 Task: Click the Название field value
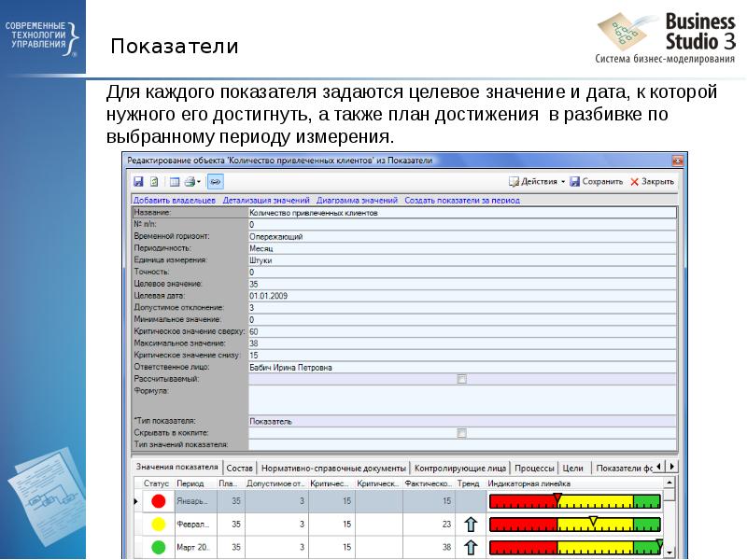pos(462,213)
